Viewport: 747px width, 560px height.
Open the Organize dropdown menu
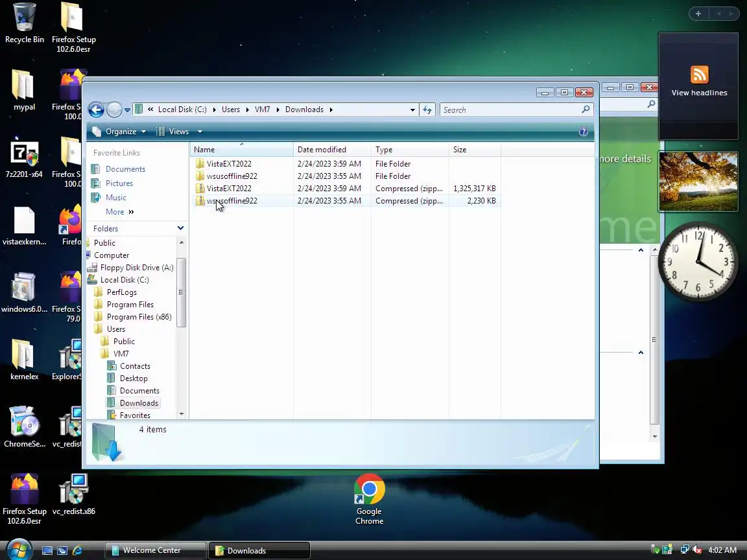[119, 132]
